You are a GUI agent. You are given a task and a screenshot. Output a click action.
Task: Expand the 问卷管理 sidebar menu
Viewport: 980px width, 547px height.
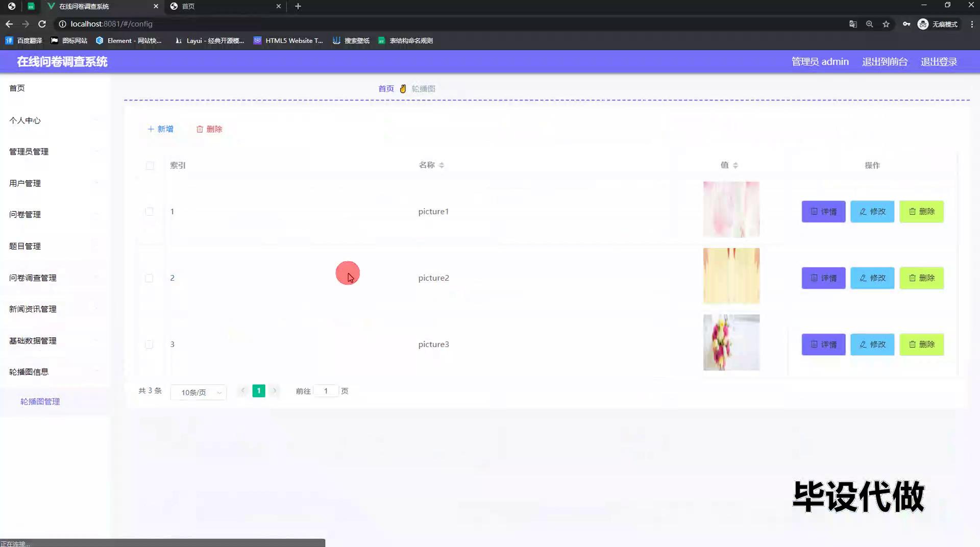click(x=25, y=214)
